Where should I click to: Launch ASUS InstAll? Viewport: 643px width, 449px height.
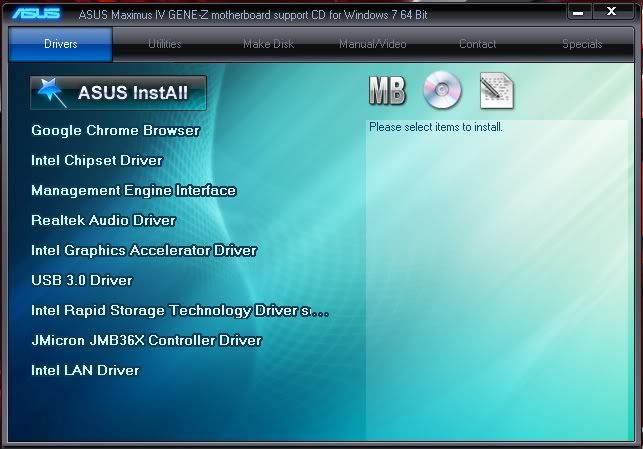[x=119, y=93]
